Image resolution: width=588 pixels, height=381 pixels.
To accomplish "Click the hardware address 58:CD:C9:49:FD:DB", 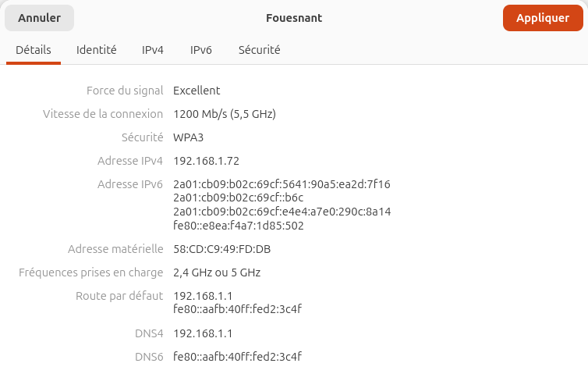I will tap(222, 249).
